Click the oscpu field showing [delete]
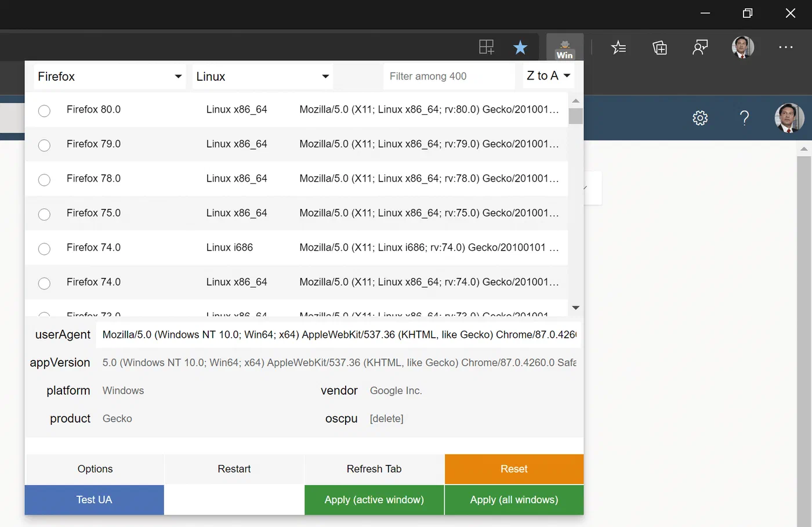Viewport: 812px width, 527px height. pos(473,418)
